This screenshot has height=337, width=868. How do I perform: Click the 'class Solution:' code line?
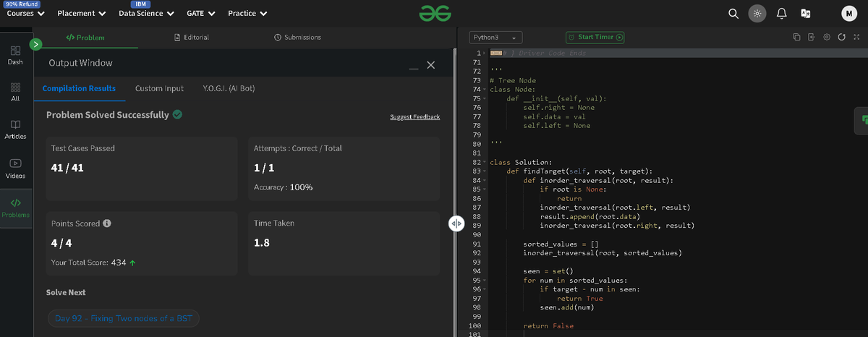[521, 162]
